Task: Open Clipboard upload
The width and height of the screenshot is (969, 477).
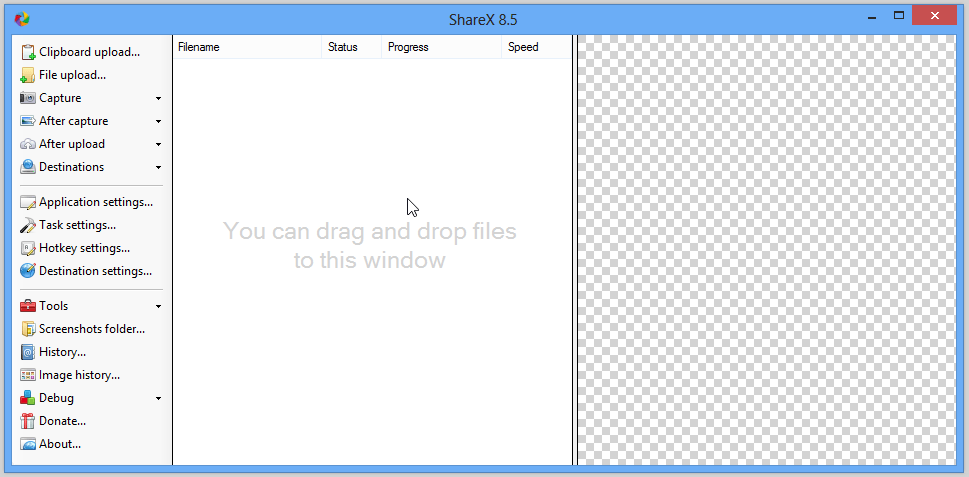Action: (x=90, y=52)
